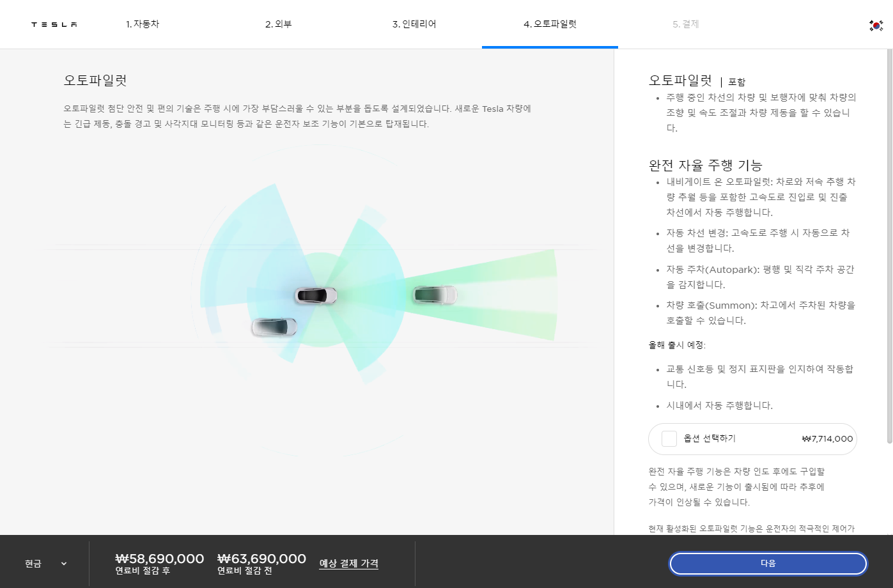The height and width of the screenshot is (588, 893).
Task: Click the 자동 주차(Autopark) bullet
Action: 761,277
